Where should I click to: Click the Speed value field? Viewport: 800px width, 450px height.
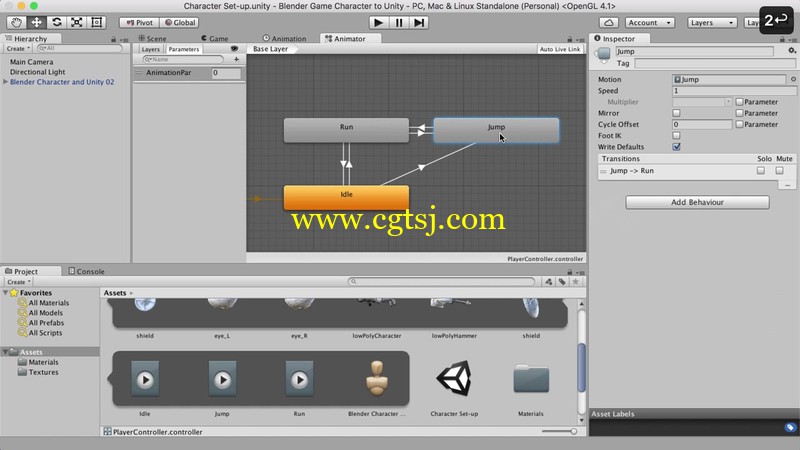point(734,91)
